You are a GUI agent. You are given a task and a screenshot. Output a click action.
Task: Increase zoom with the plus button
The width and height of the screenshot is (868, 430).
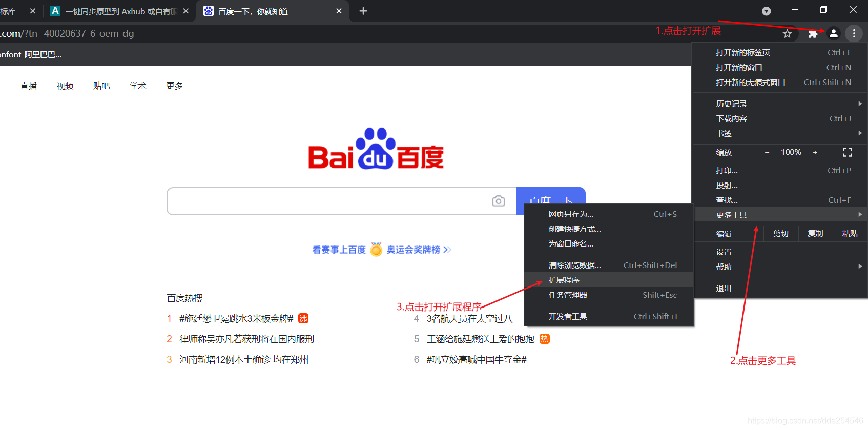click(815, 152)
